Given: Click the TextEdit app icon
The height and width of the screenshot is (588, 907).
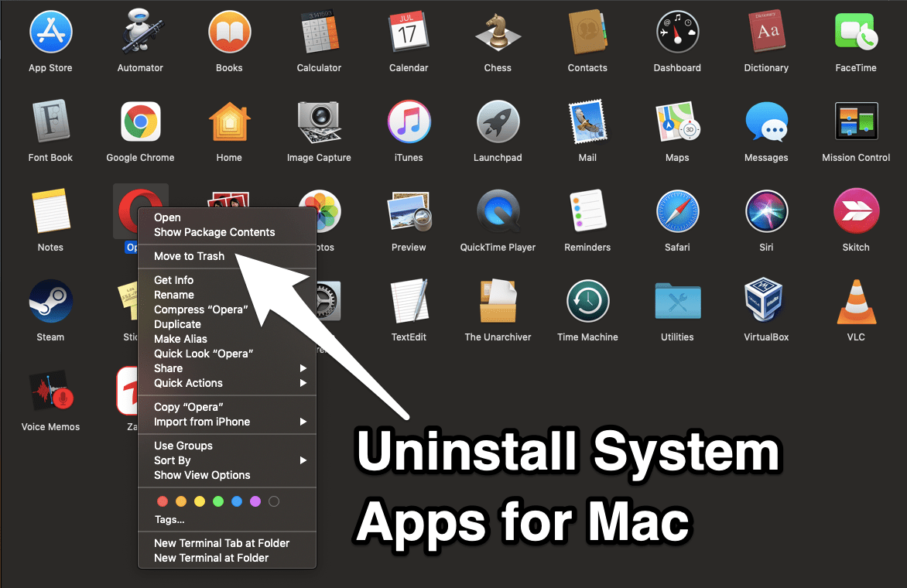Looking at the screenshot, I should [x=409, y=301].
